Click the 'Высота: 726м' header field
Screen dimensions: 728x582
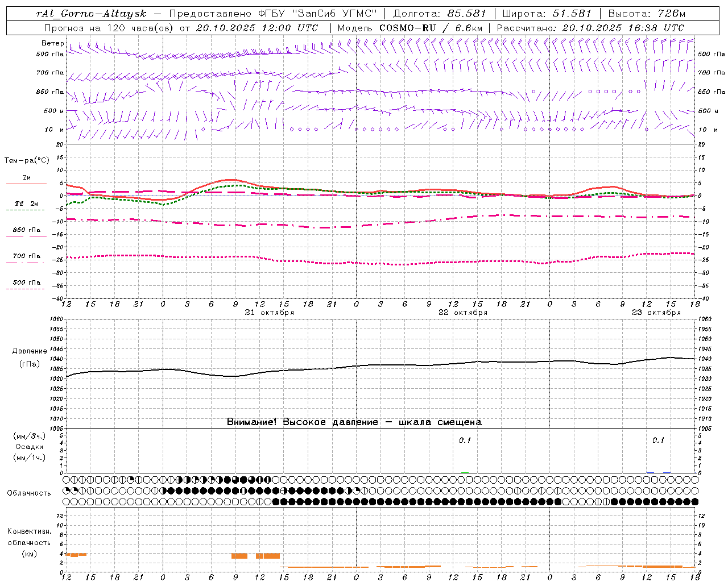(647, 14)
